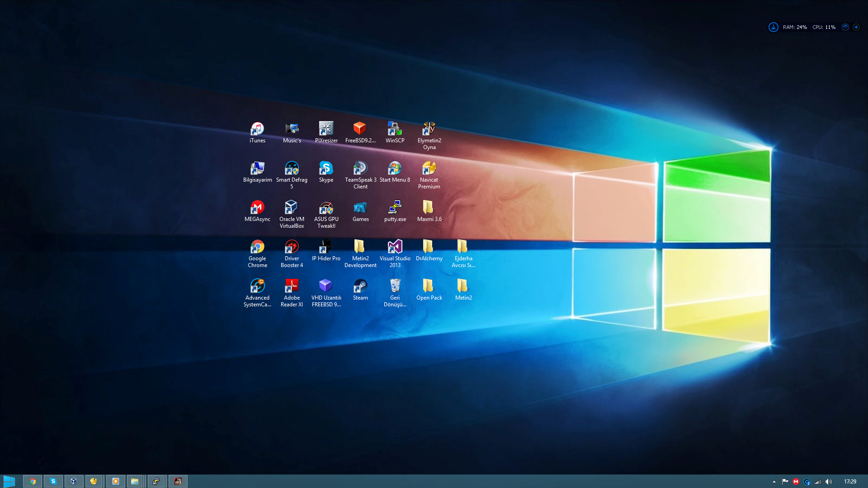Open File Explorer from the taskbar

tap(135, 481)
